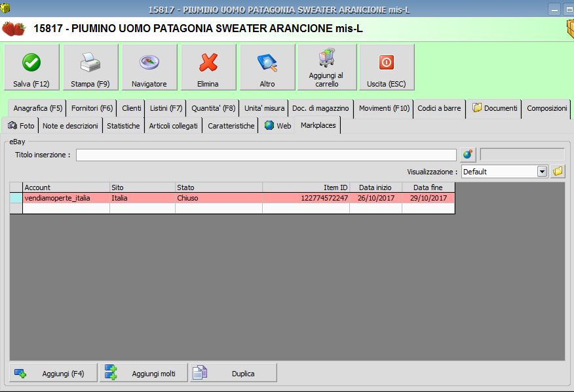Open the Unita' misura tab
Viewport: 574px width, 392px height.
coord(264,108)
